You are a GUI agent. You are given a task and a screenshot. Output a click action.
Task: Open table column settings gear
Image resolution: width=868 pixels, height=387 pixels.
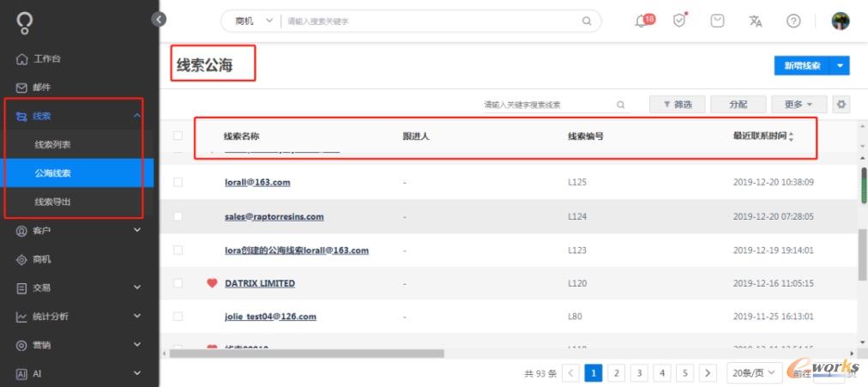click(842, 104)
